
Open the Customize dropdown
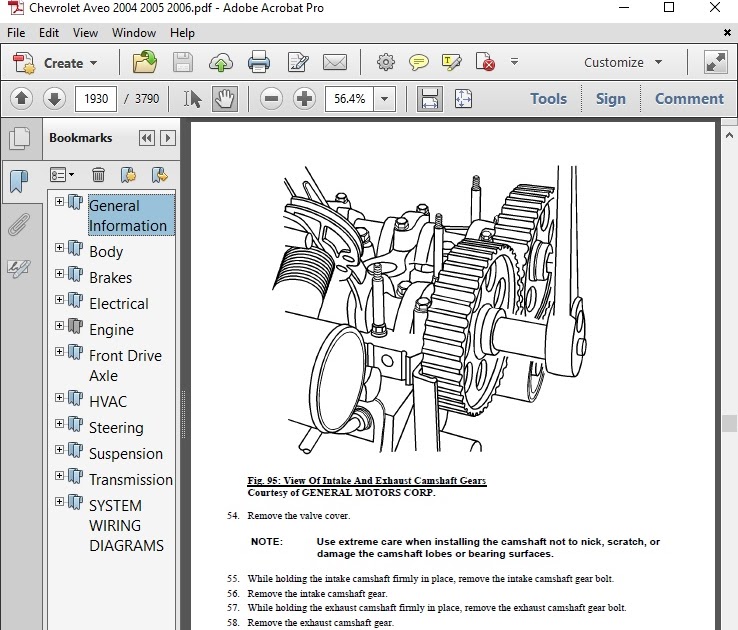623,63
